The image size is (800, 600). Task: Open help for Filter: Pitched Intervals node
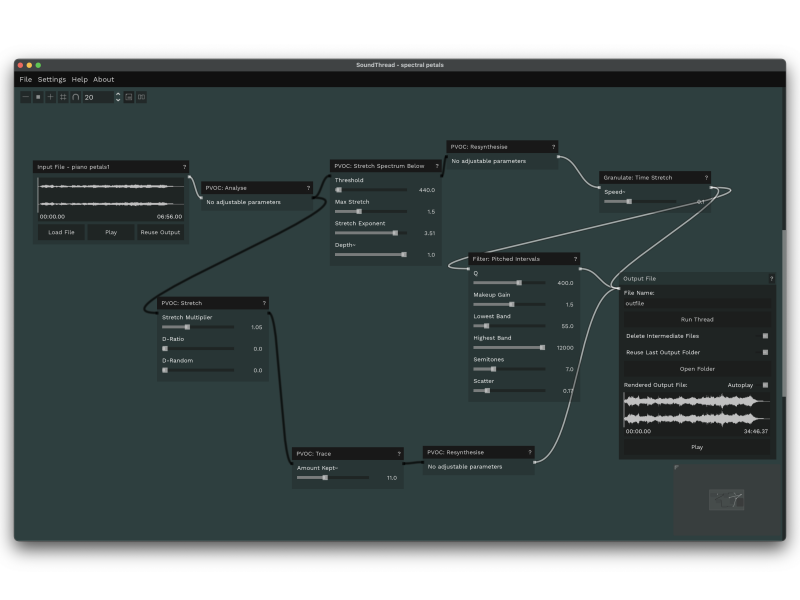tap(575, 258)
